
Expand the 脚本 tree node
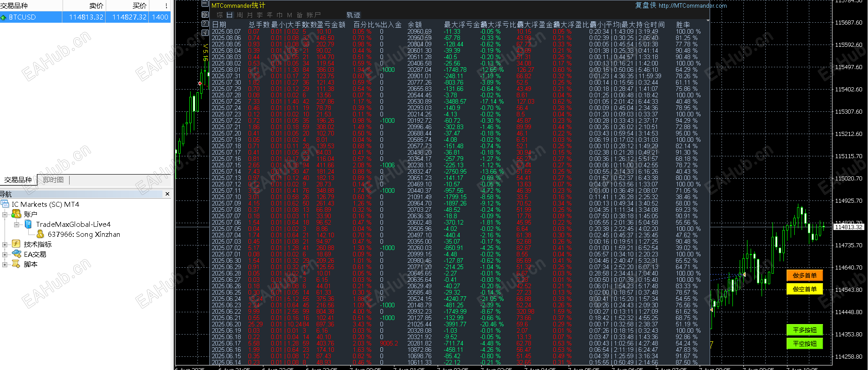5,265
